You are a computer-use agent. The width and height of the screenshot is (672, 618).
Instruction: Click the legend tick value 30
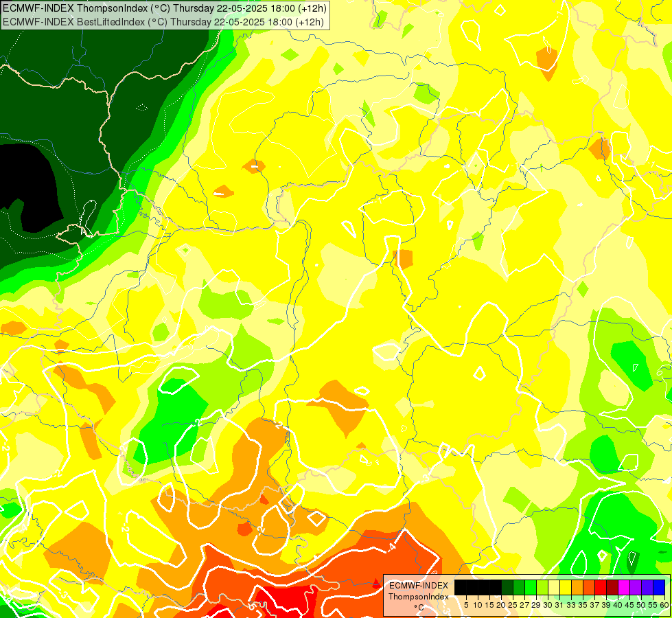tap(548, 605)
